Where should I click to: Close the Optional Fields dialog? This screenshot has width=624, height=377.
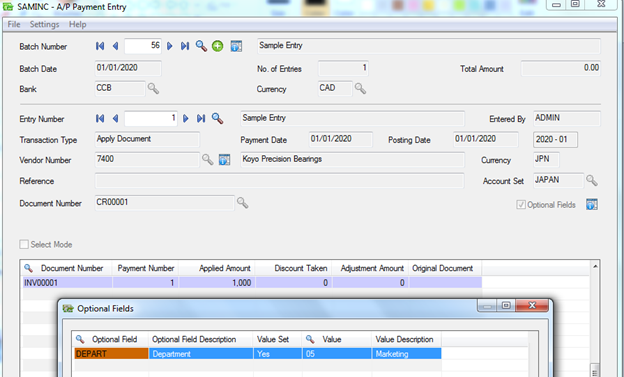(x=532, y=305)
